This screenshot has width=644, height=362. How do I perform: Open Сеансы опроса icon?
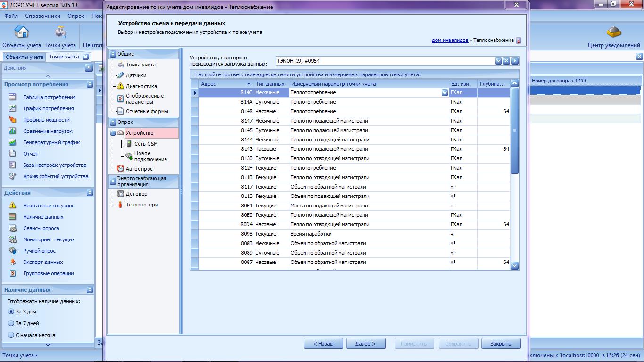pos(13,228)
